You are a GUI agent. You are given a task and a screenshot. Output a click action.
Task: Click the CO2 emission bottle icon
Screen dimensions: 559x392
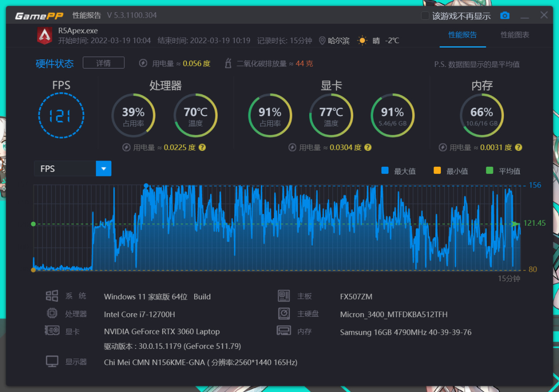point(228,63)
